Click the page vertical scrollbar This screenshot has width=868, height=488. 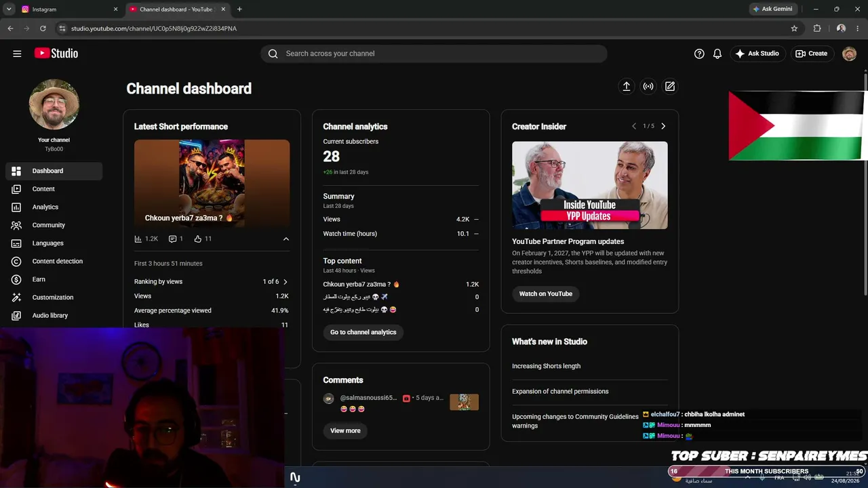(x=865, y=183)
